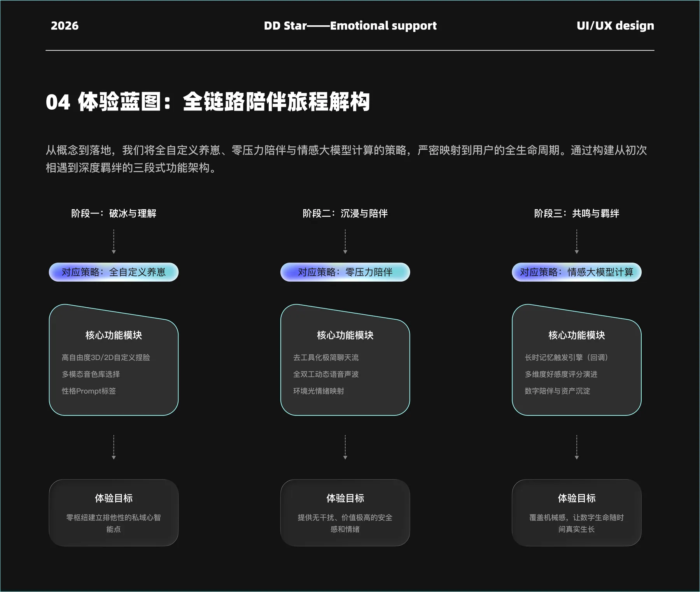Click the DD Star——Emotional support title
The width and height of the screenshot is (700, 592).
click(350, 26)
